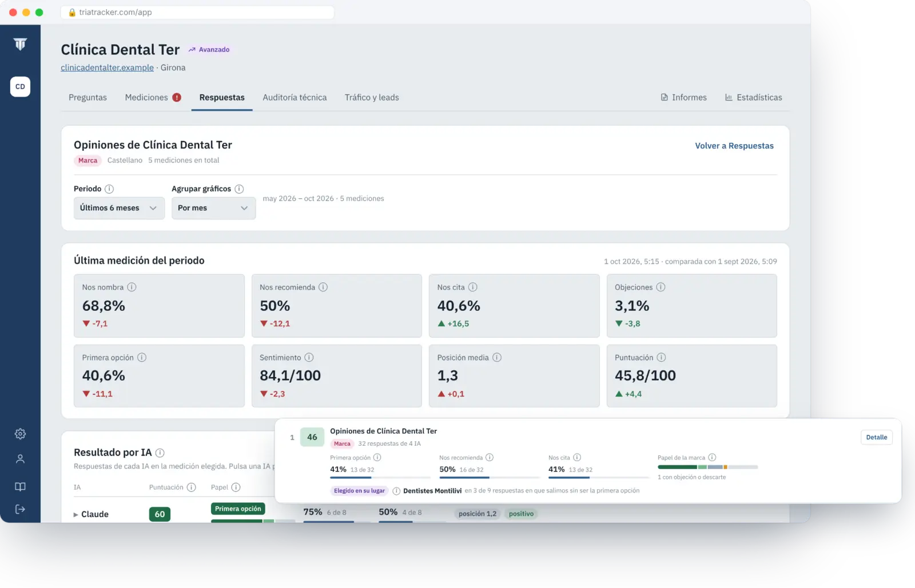Viewport: 915px width, 588px height.
Task: Click the Dentistes Montilivi competitor name
Action: tap(432, 491)
